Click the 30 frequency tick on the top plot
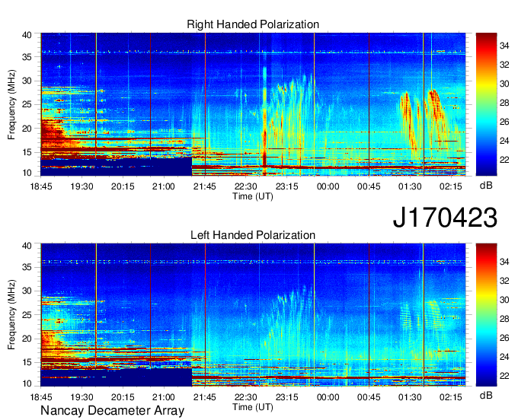 coord(27,81)
